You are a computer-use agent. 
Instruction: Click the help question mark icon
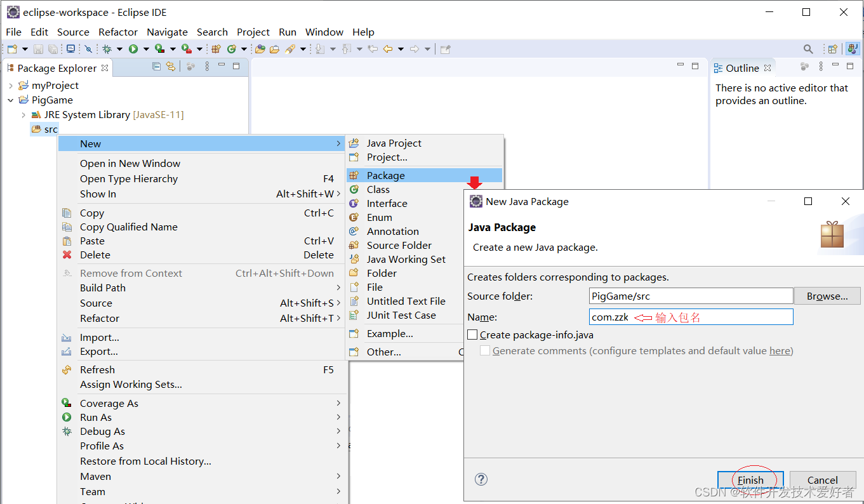click(481, 480)
